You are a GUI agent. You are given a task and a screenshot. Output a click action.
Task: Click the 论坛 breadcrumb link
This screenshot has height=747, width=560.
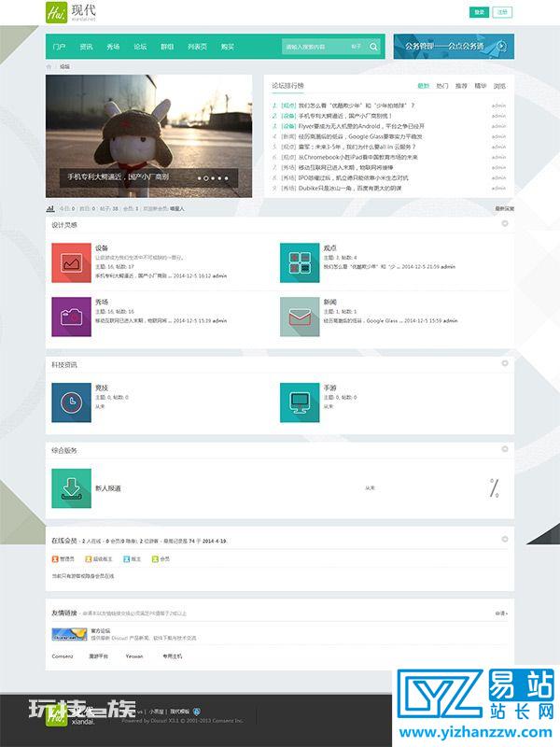(x=64, y=66)
